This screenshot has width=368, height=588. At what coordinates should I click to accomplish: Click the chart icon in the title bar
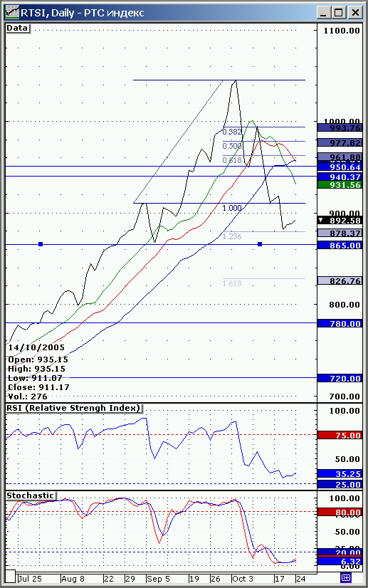coord(12,12)
